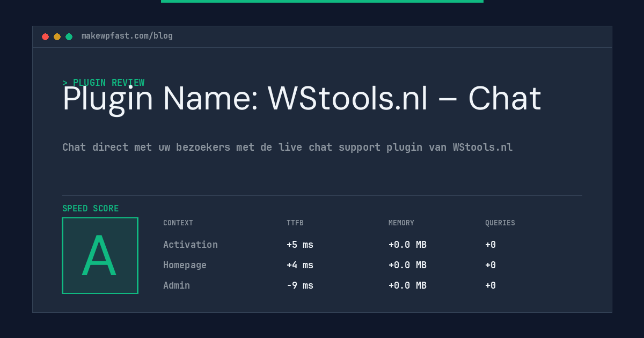The width and height of the screenshot is (644, 338).
Task: Click the '-9 ms' TTFB value
Action: tap(300, 285)
